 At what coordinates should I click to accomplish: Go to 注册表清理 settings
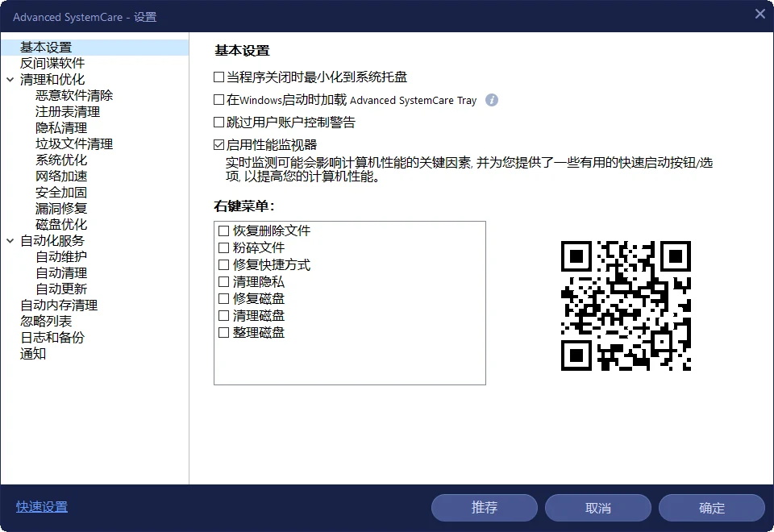pos(68,111)
